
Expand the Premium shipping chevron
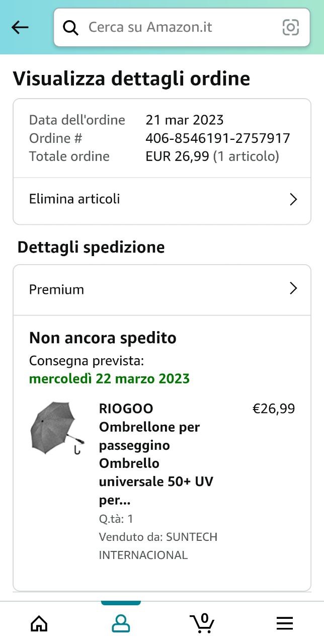294,288
